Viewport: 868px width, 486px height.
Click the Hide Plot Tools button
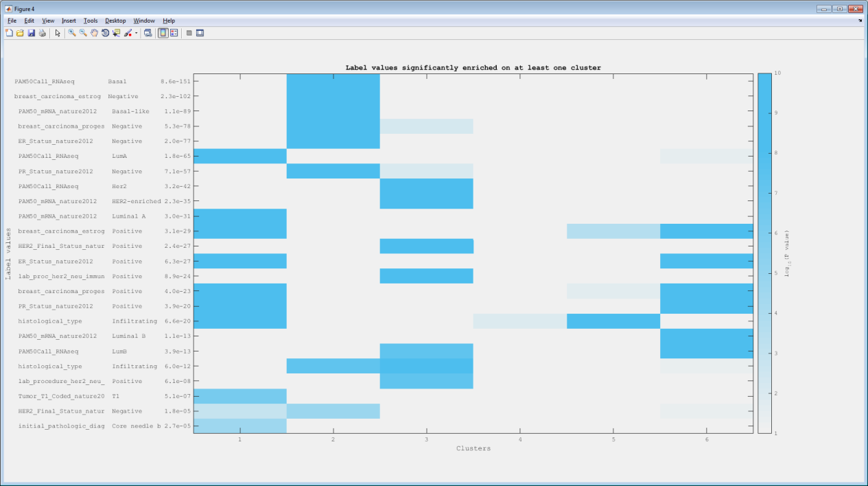189,32
